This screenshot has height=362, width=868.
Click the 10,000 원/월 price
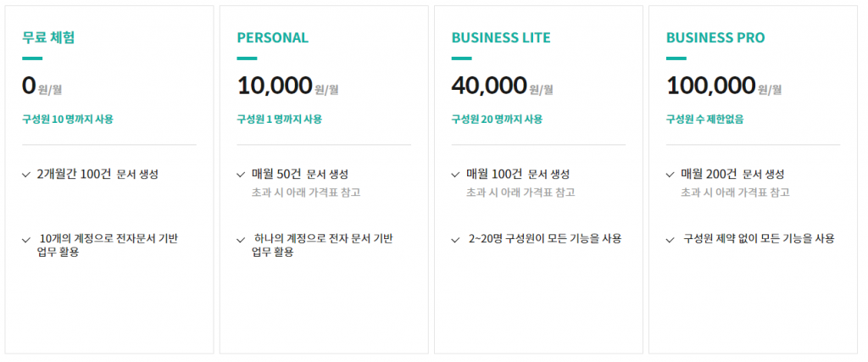point(288,86)
